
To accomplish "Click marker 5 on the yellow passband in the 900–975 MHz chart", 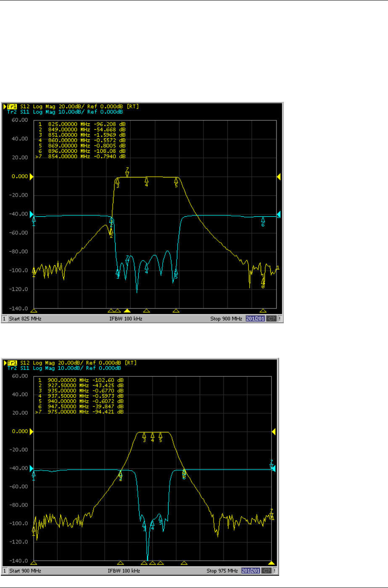I will coord(160,437).
